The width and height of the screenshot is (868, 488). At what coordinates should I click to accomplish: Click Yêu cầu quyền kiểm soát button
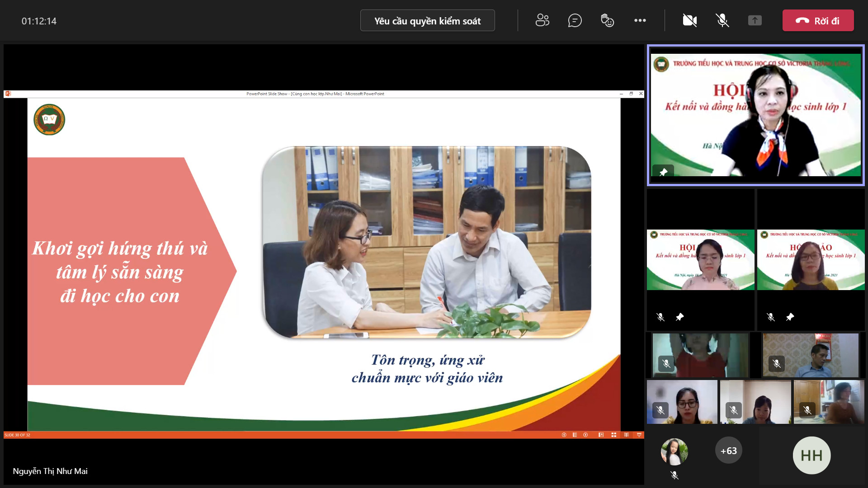coord(427,21)
